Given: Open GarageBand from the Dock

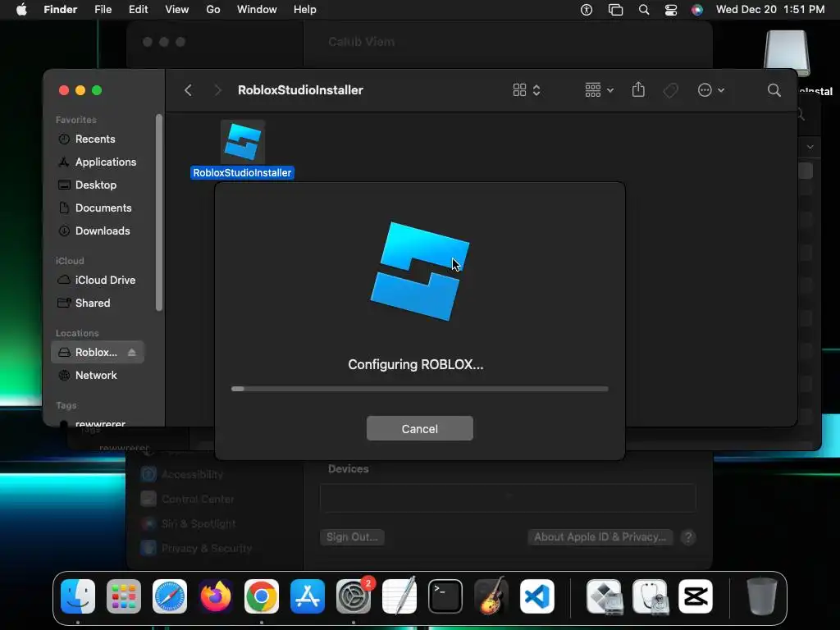Looking at the screenshot, I should pos(491,596).
